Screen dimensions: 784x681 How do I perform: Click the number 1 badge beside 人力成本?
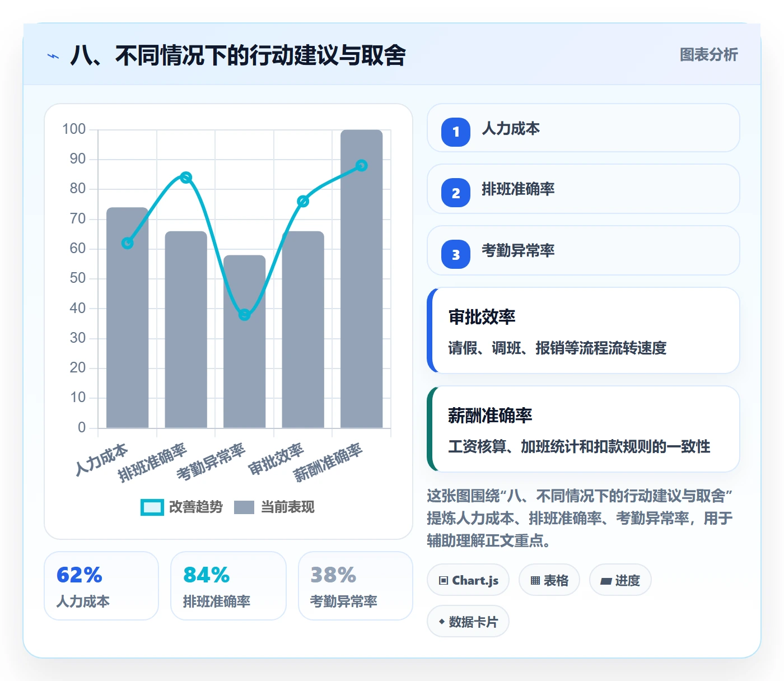point(456,132)
